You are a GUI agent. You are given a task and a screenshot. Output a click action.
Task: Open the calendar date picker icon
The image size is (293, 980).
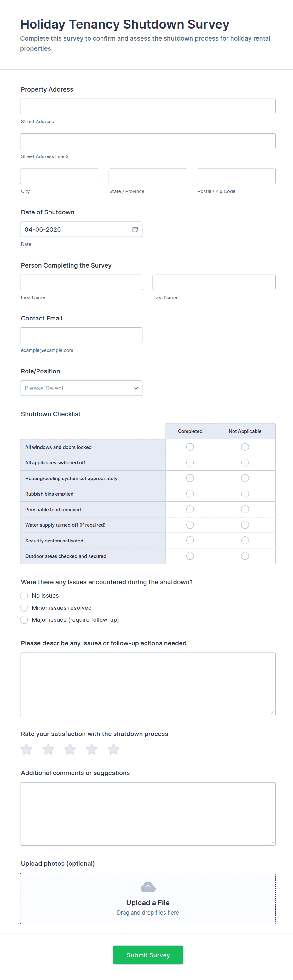pos(135,229)
